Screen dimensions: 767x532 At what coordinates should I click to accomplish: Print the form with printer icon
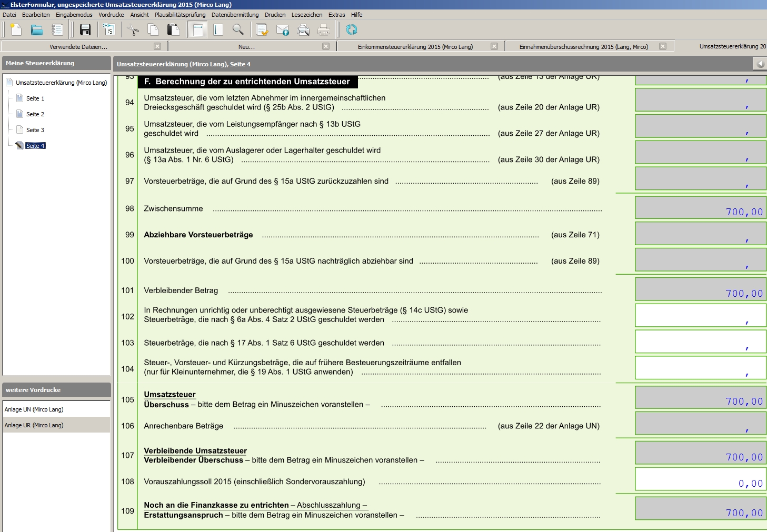324,30
